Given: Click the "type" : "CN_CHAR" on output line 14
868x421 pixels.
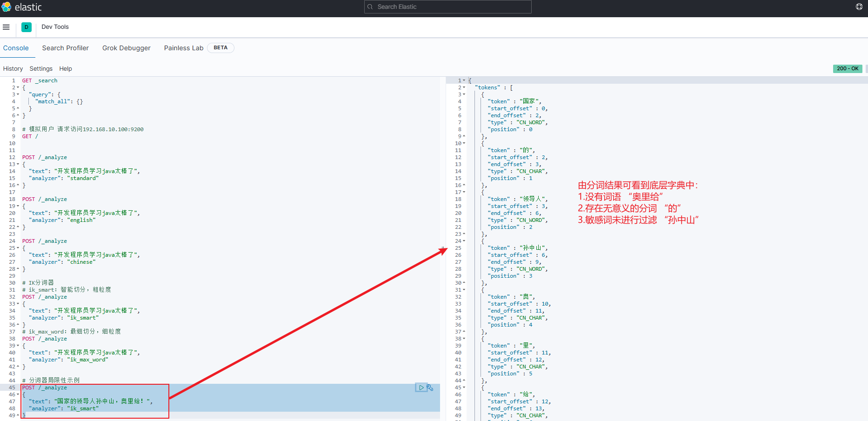Looking at the screenshot, I should pos(518,171).
